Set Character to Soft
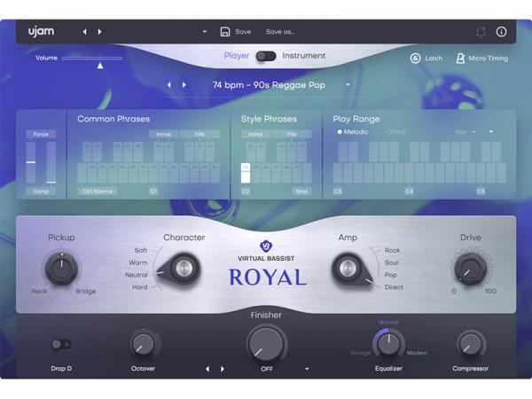532x399 pixels. click(x=141, y=250)
